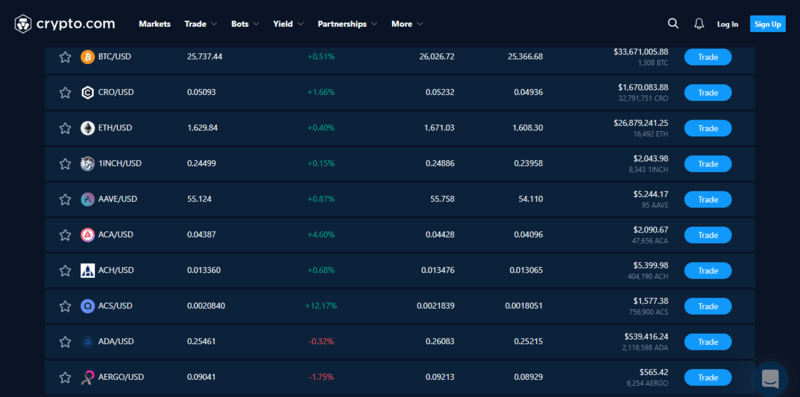Favorite BTC/USD with the star

pyautogui.click(x=65, y=57)
